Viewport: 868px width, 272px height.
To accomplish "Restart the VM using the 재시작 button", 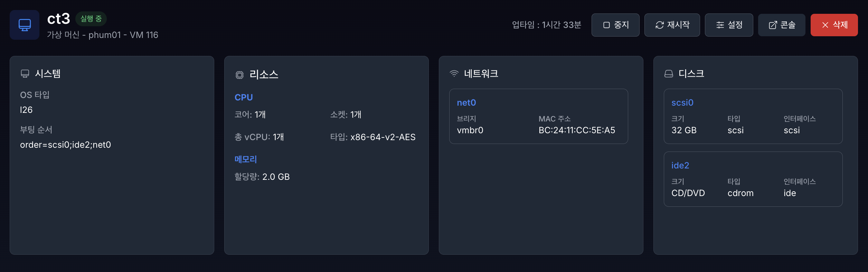I will [x=672, y=25].
